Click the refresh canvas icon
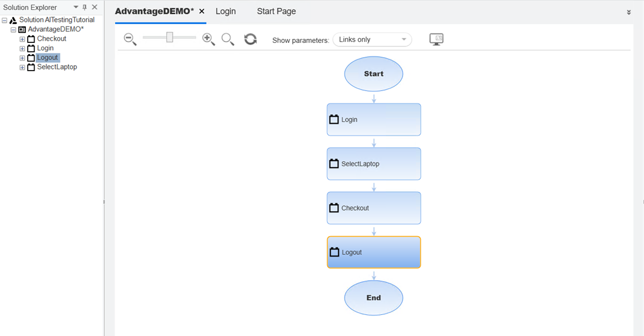644x336 pixels. point(250,39)
